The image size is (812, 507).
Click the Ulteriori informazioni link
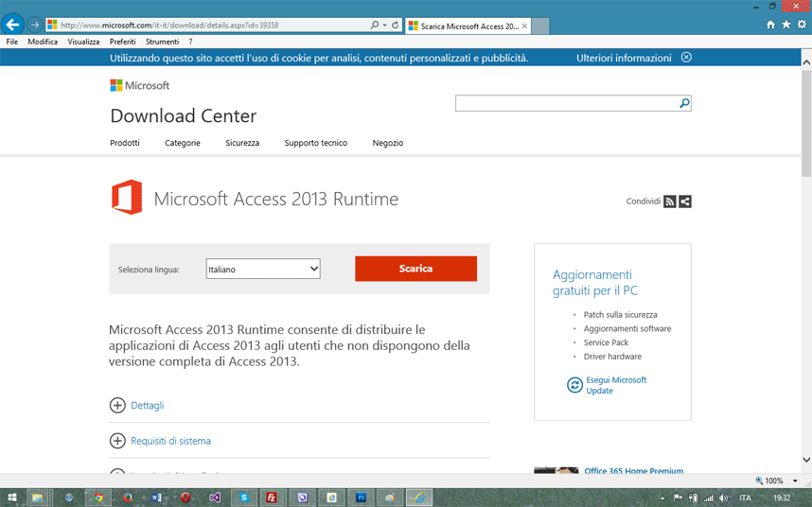[x=624, y=58]
